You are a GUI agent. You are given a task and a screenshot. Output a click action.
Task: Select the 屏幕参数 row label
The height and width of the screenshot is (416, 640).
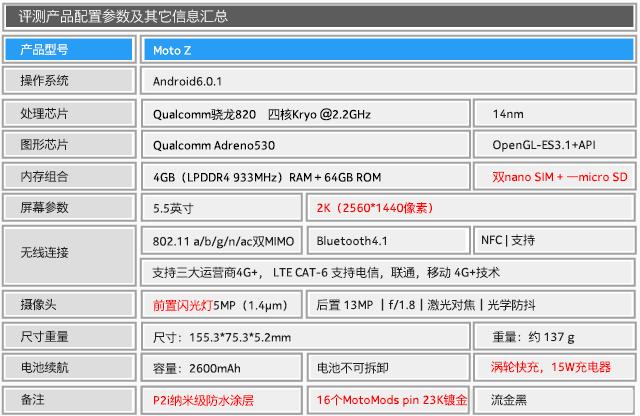[69, 207]
